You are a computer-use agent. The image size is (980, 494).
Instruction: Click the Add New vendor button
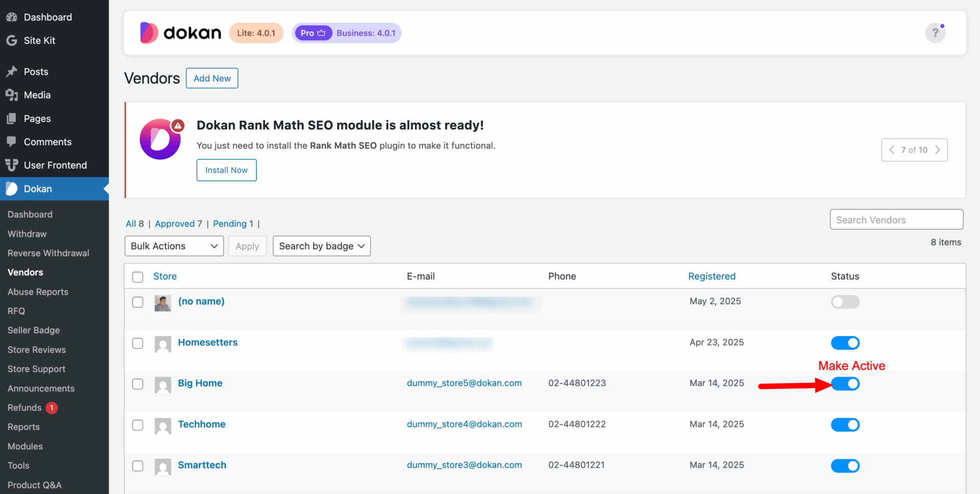[x=212, y=78]
